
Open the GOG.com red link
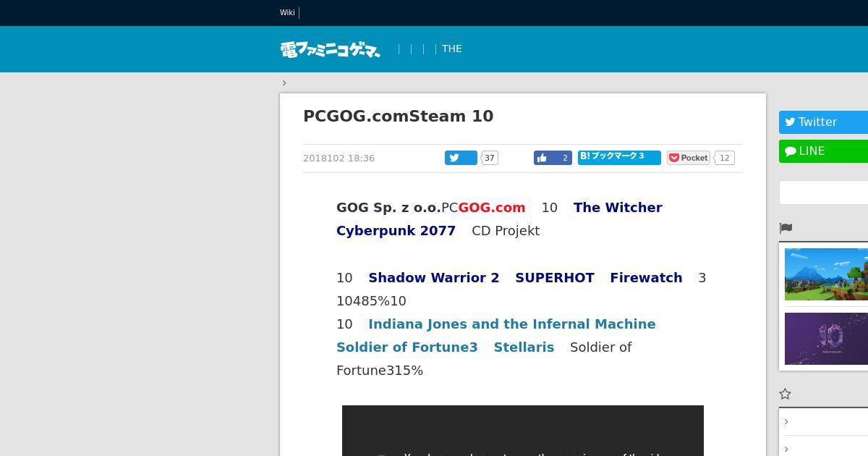tap(492, 208)
